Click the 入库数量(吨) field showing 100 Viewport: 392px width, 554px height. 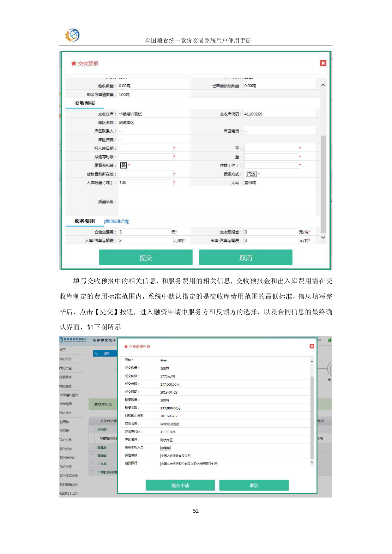(x=146, y=183)
